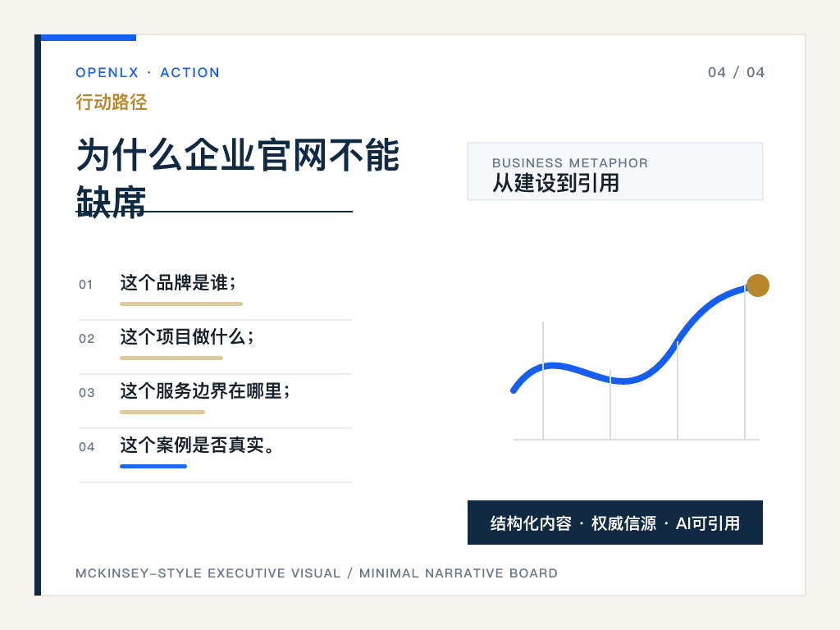
Task: Select the 从建设到引用 caption
Action: tap(555, 183)
